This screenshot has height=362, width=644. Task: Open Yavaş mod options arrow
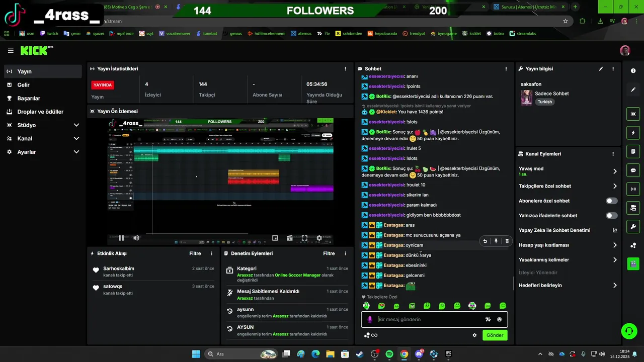click(615, 171)
